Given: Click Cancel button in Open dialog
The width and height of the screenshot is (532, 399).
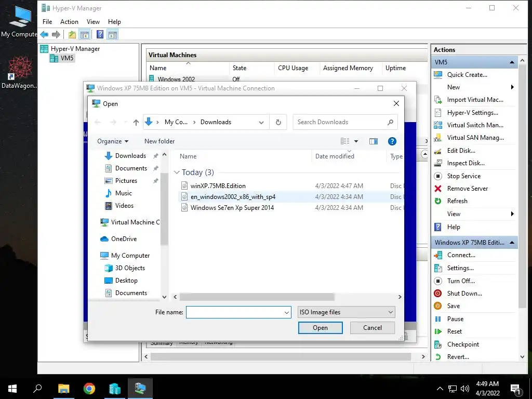Looking at the screenshot, I should click(372, 328).
